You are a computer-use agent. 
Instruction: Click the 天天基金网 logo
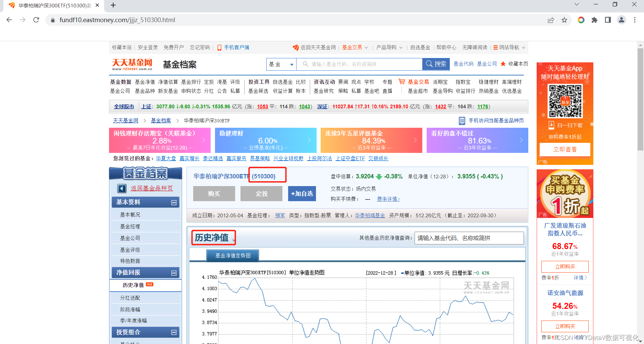pyautogui.click(x=132, y=64)
